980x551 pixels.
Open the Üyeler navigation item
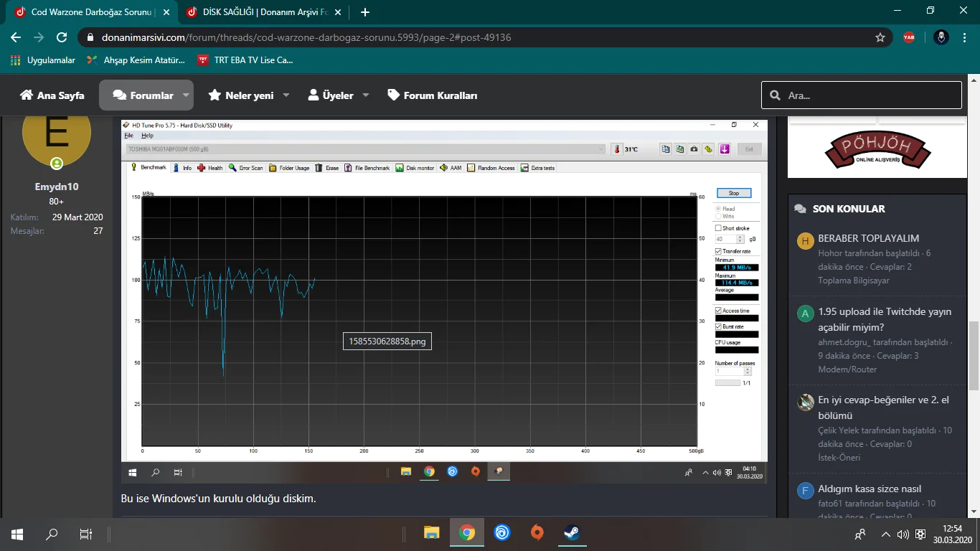(x=331, y=95)
